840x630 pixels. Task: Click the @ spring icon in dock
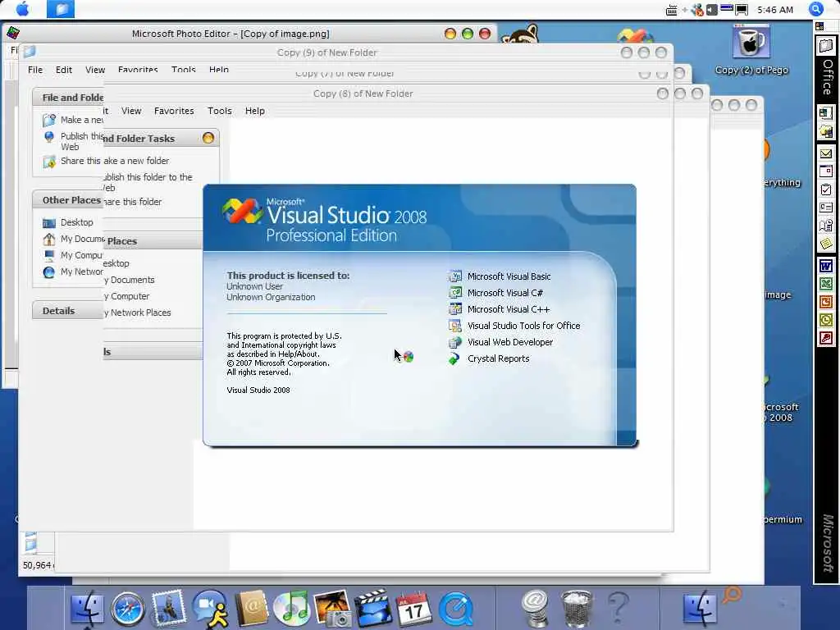pyautogui.click(x=535, y=608)
